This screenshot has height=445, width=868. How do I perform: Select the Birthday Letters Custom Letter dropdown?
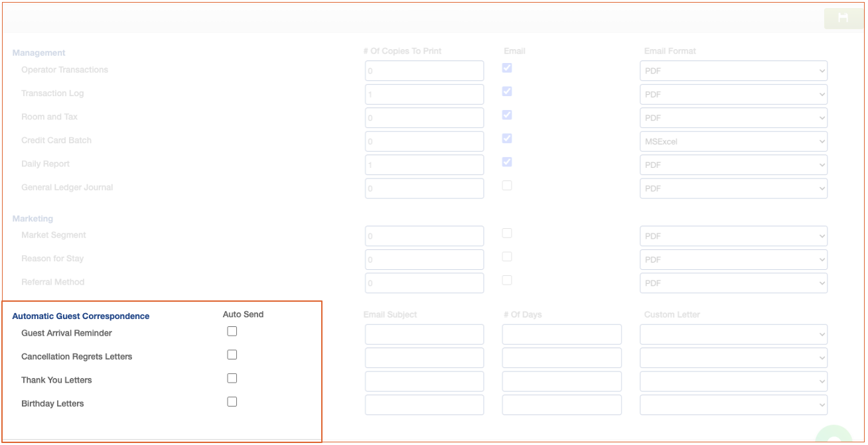point(733,405)
